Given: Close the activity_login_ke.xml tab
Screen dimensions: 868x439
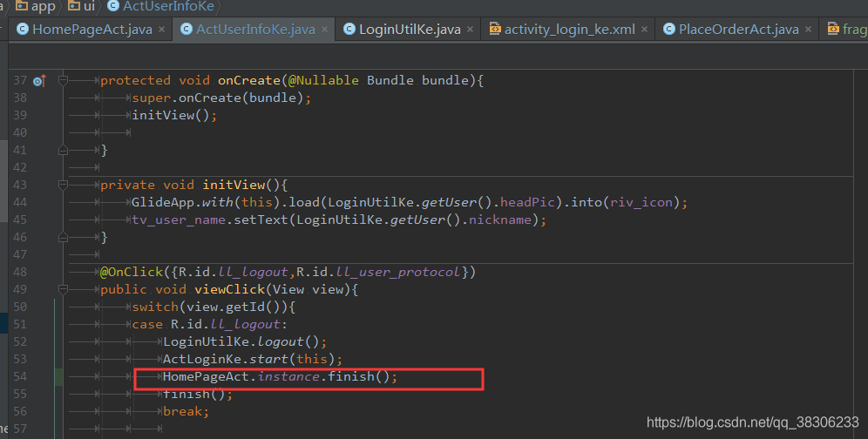Looking at the screenshot, I should point(644,30).
